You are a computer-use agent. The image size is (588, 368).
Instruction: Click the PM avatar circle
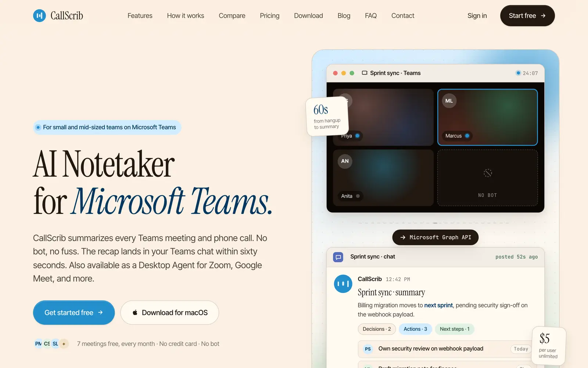(38, 344)
